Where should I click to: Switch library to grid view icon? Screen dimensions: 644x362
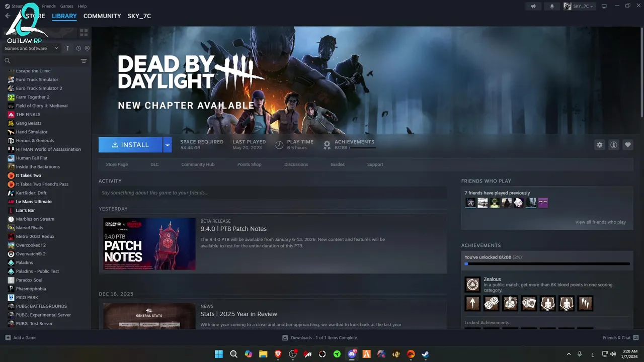[84, 33]
